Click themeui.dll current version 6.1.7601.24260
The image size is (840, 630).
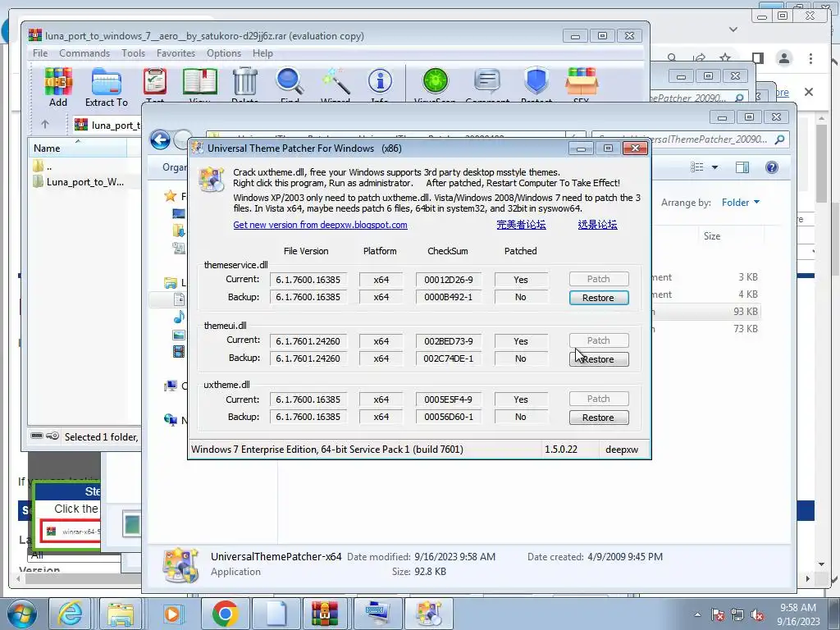[308, 341]
